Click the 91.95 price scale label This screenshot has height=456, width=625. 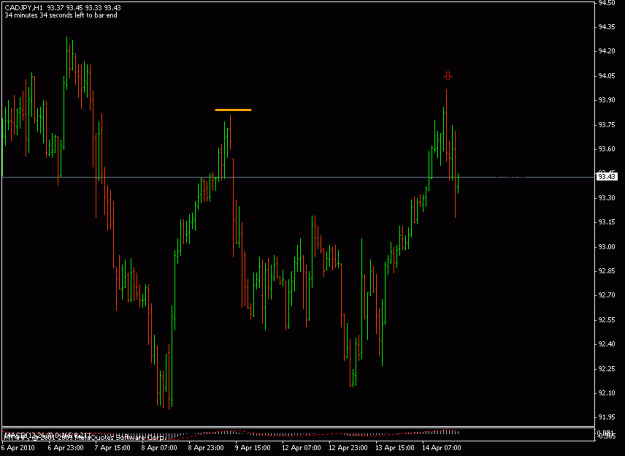click(x=605, y=417)
